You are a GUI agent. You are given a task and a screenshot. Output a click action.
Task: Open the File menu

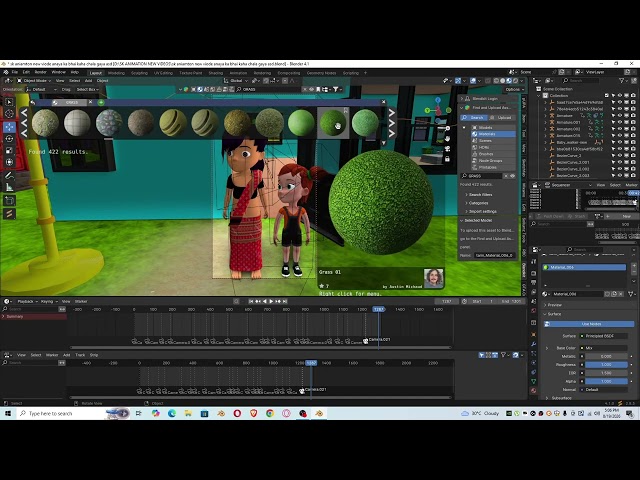(x=15, y=72)
